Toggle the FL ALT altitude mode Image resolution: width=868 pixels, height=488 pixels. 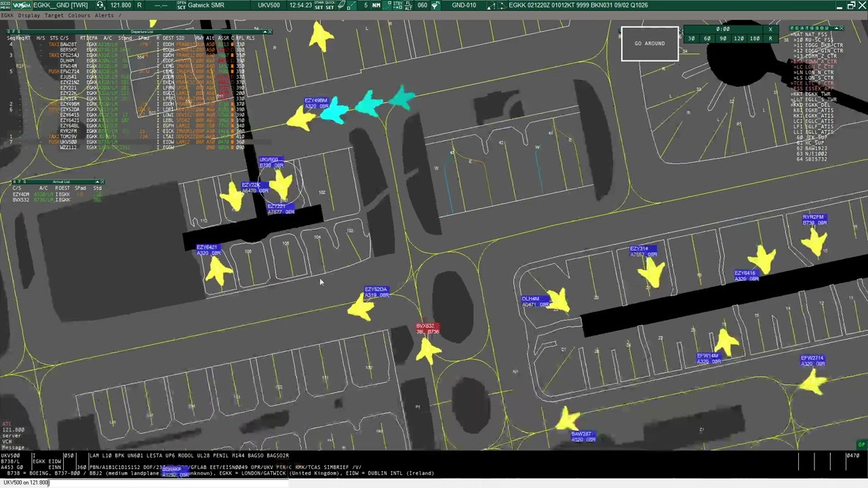pyautogui.click(x=408, y=5)
